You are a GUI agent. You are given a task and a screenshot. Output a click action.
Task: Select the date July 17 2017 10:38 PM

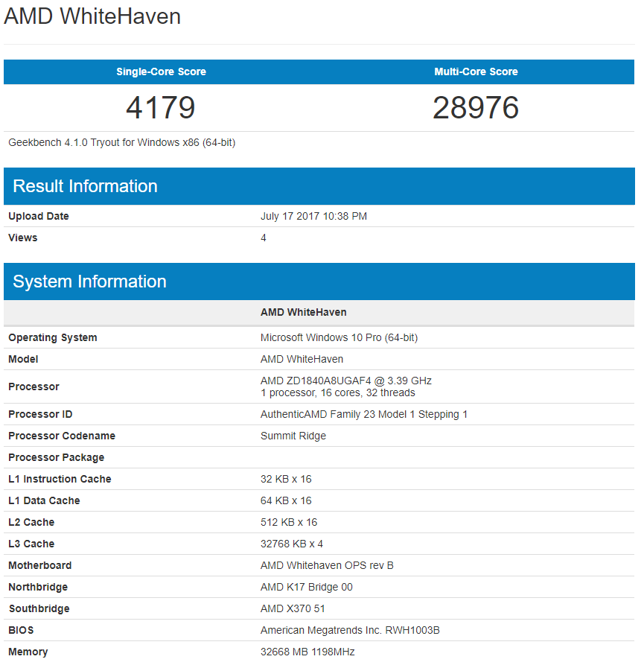313,216
